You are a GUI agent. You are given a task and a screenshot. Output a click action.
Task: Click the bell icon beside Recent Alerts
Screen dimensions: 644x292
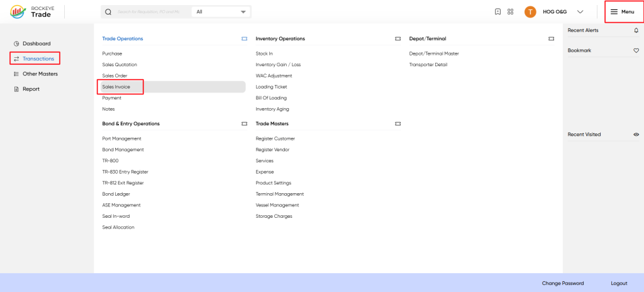click(636, 30)
